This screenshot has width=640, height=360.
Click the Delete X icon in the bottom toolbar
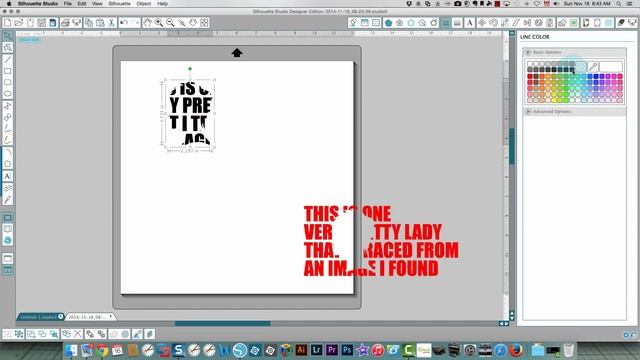click(77, 334)
